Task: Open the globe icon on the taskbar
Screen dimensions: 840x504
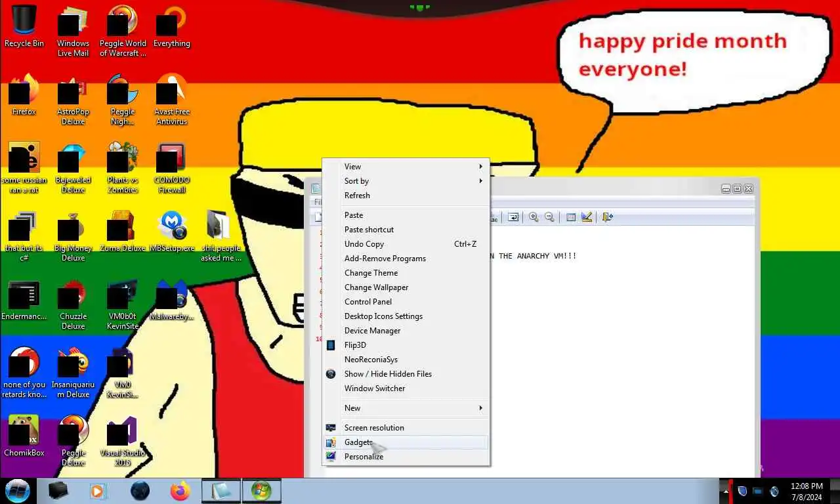Action: (x=140, y=491)
